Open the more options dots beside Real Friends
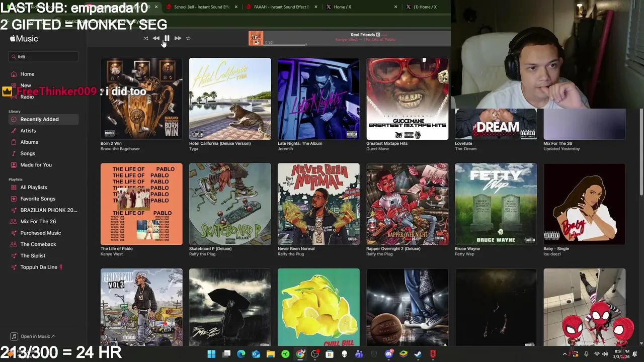 point(384,35)
